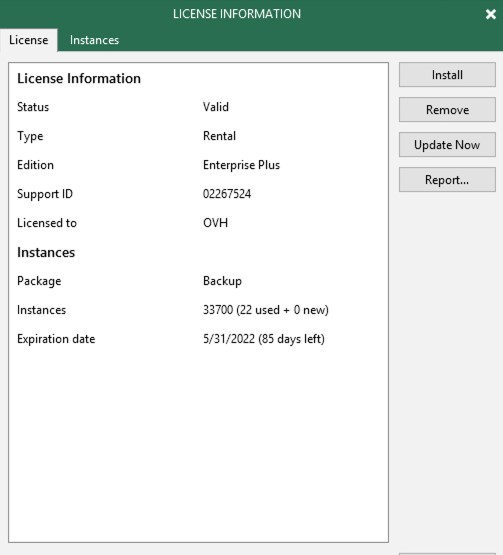Click the 'Instances' row label beside 33700
503x555 pixels.
point(41,310)
